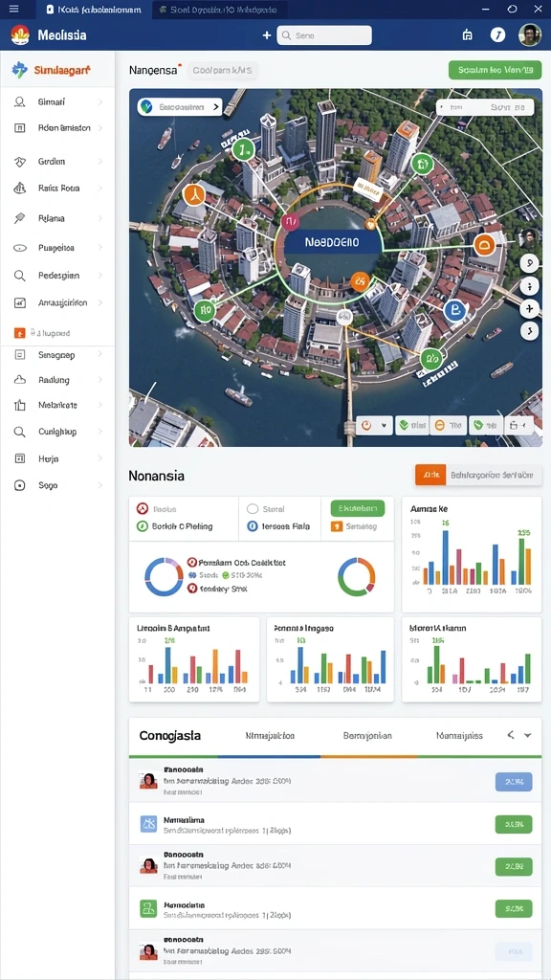
Task: Select the Sorlulr O Plehing radio option
Action: (142, 526)
